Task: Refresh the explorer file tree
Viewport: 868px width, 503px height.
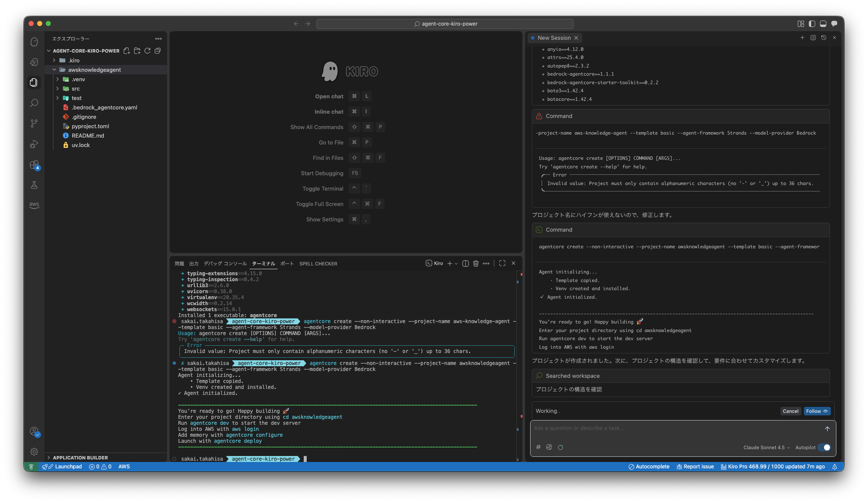Action: (x=147, y=51)
